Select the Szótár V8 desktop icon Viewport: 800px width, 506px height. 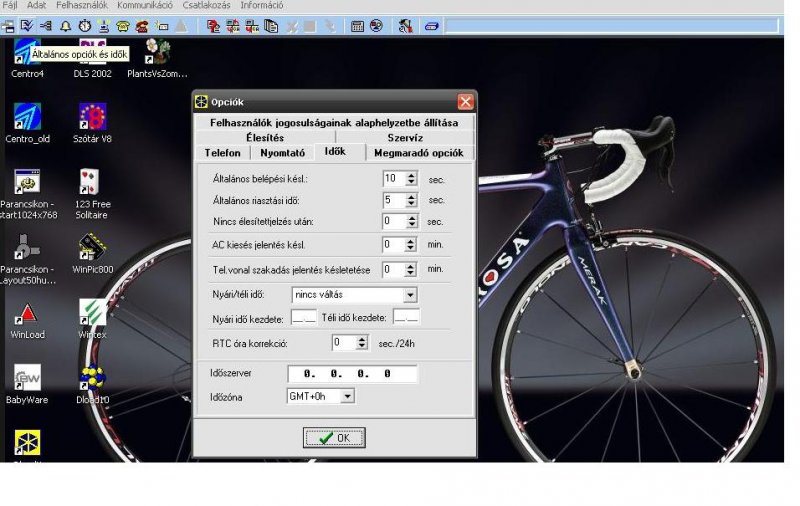point(92,123)
